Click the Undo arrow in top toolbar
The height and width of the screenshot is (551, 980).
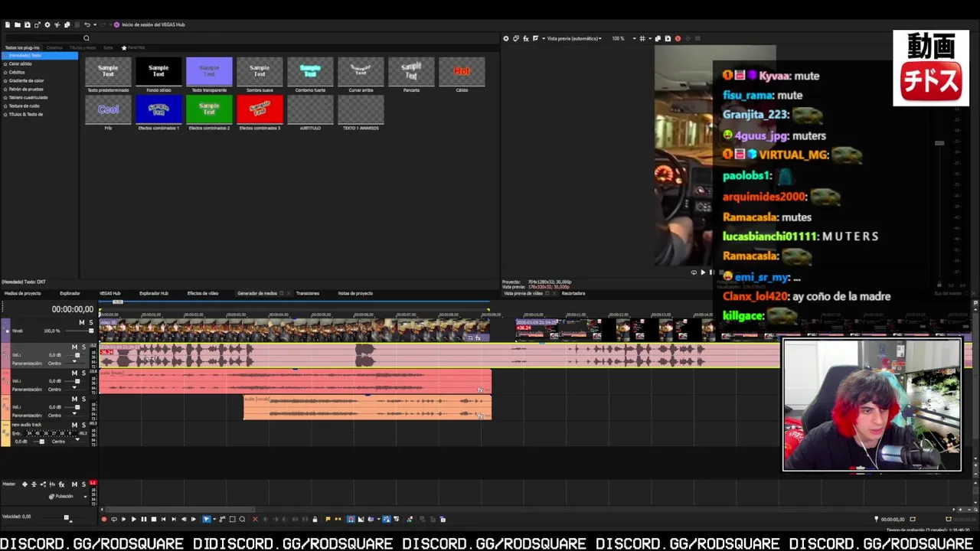pyautogui.click(x=87, y=24)
